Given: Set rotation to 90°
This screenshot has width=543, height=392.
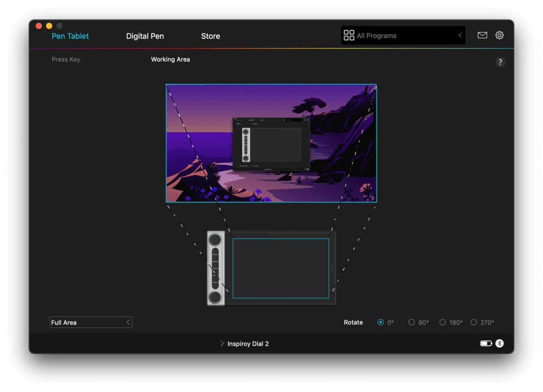Looking at the screenshot, I should point(411,322).
